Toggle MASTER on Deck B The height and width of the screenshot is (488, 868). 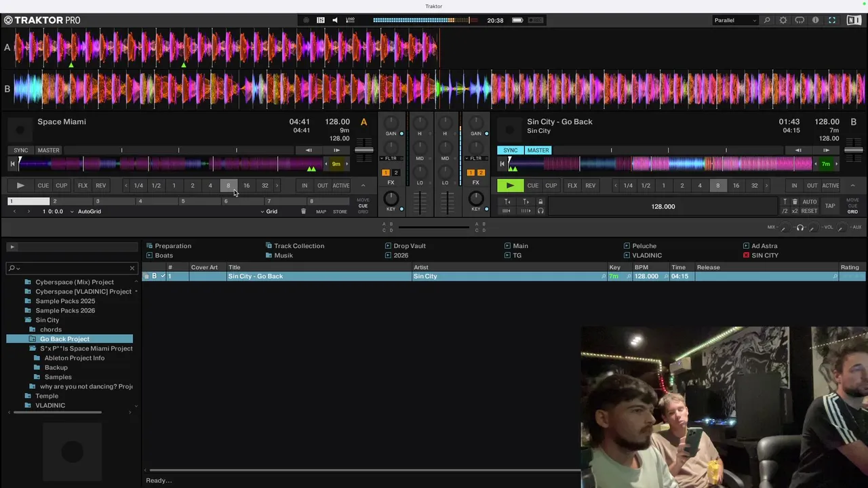tap(538, 150)
